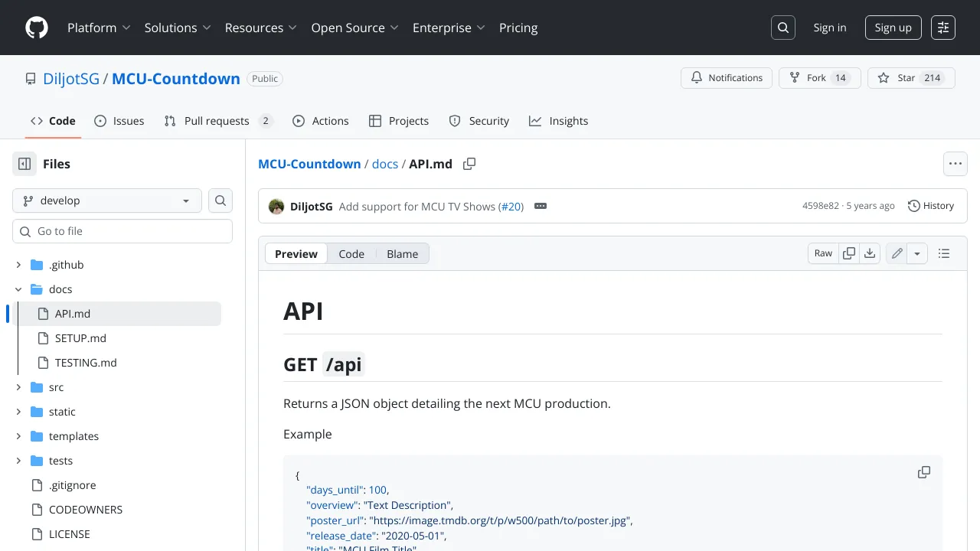980x551 pixels.
Task: Copy the JSON example code block
Action: coord(924,472)
